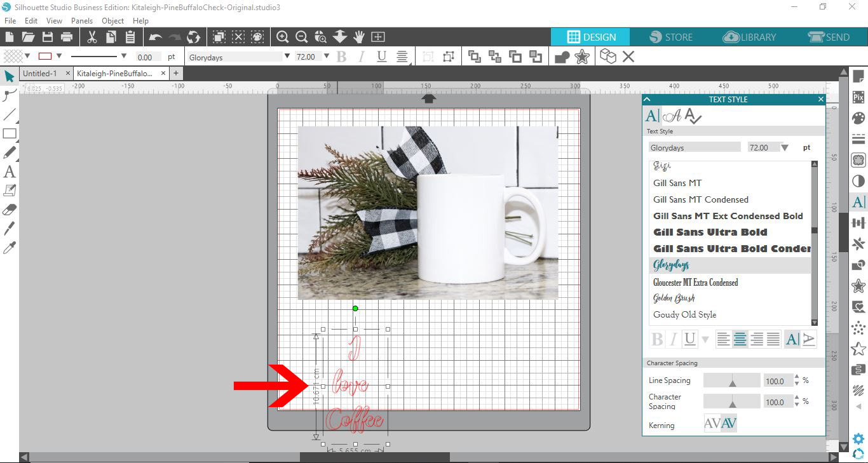The width and height of the screenshot is (868, 463).
Task: Click the Cut scissors icon
Action: (92, 37)
